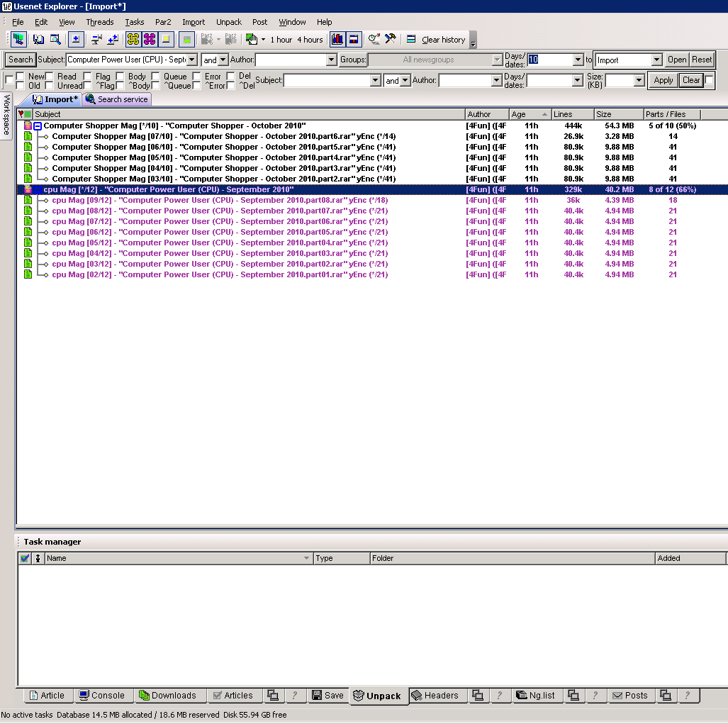The height and width of the screenshot is (724, 728).
Task: Open the Subject search dropdown arrow
Action: [x=191, y=60]
